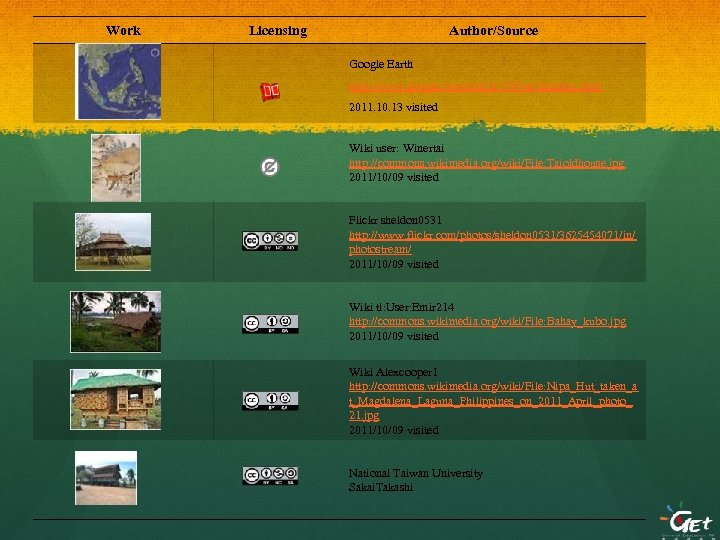Image resolution: width=720 pixels, height=540 pixels.
Task: Open the Google Earth source link
Action: tap(475, 87)
